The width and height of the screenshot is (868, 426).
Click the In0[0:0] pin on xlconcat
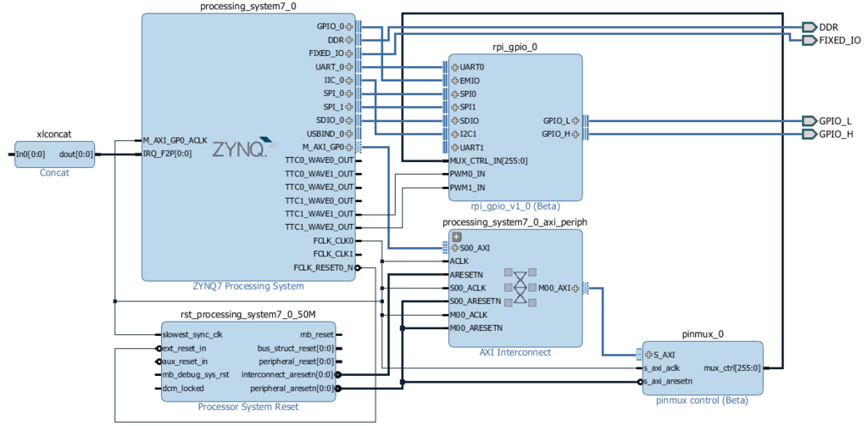click(31, 154)
